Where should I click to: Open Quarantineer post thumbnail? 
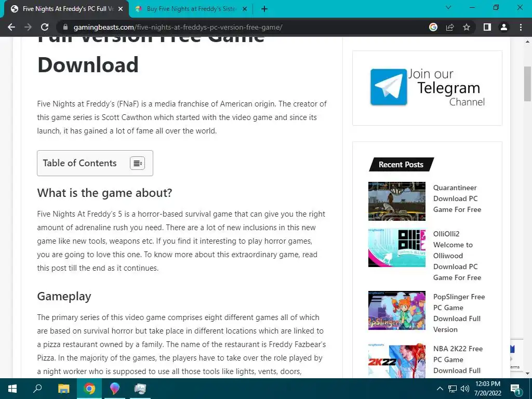[396, 201]
